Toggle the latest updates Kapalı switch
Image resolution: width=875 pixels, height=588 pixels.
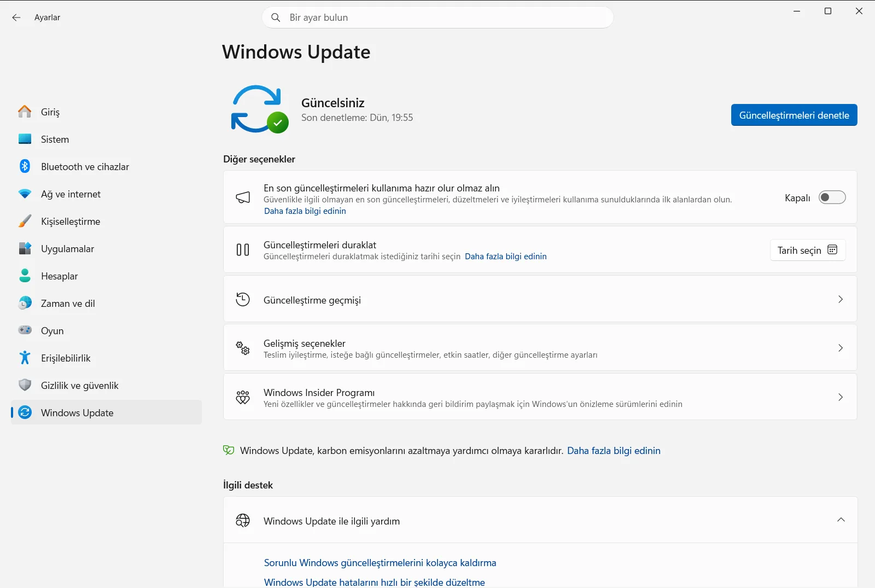[832, 197]
